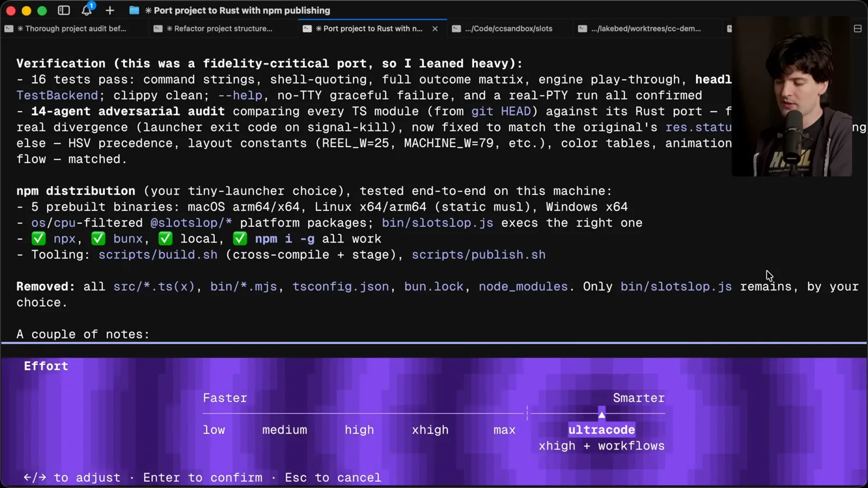Click 'A couple of notes:' line

83,334
